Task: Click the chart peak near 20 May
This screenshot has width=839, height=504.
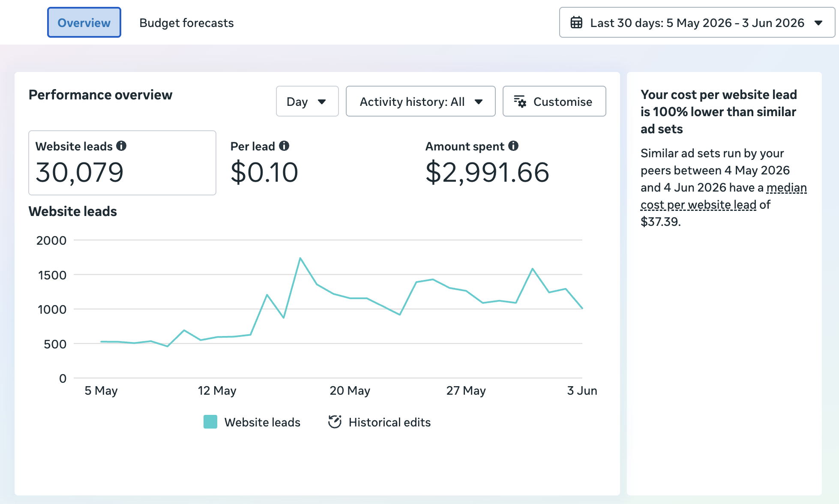Action: pyautogui.click(x=300, y=258)
